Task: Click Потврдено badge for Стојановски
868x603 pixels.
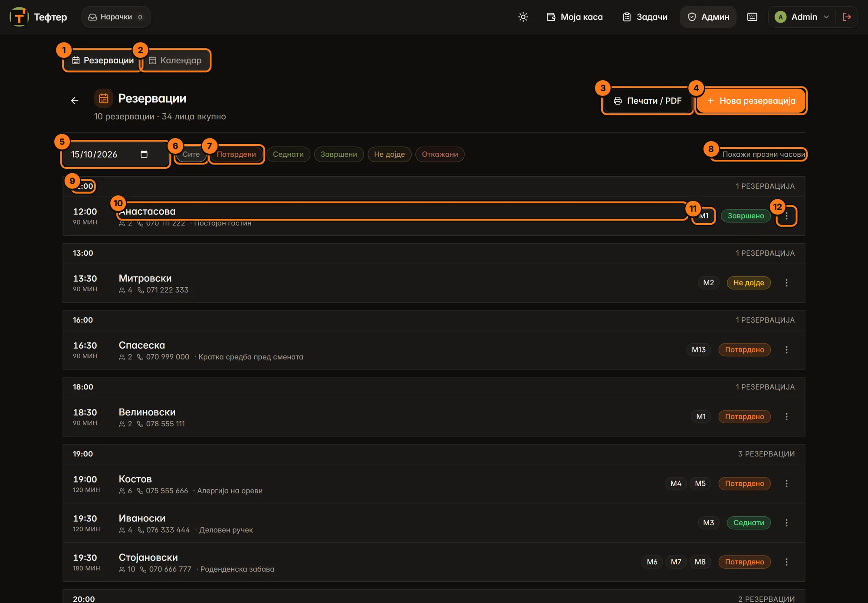Action: [x=744, y=562]
